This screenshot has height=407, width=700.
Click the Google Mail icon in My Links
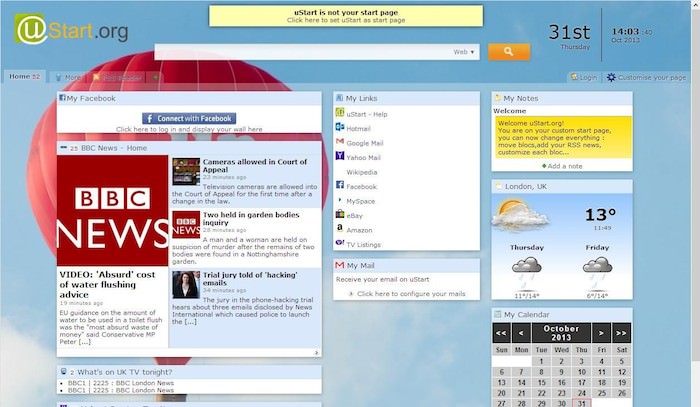pos(340,141)
